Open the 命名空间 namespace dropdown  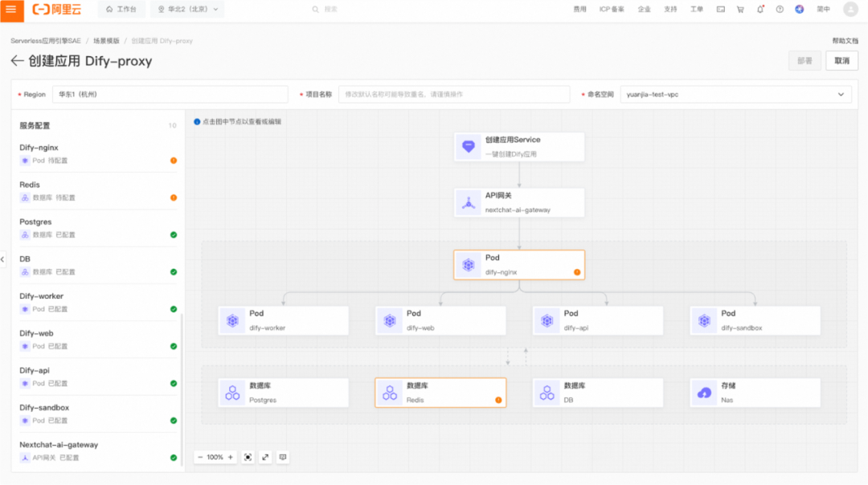click(x=734, y=94)
